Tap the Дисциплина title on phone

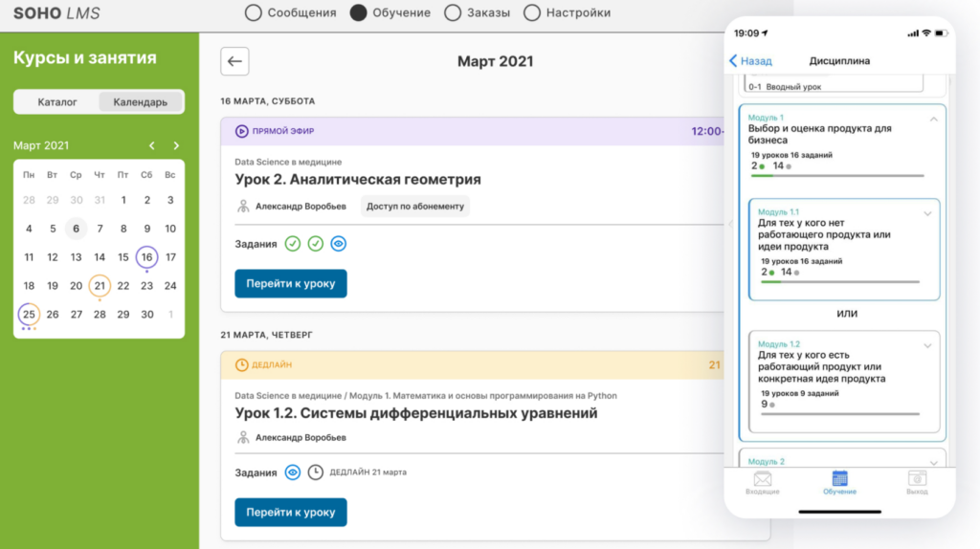839,60
